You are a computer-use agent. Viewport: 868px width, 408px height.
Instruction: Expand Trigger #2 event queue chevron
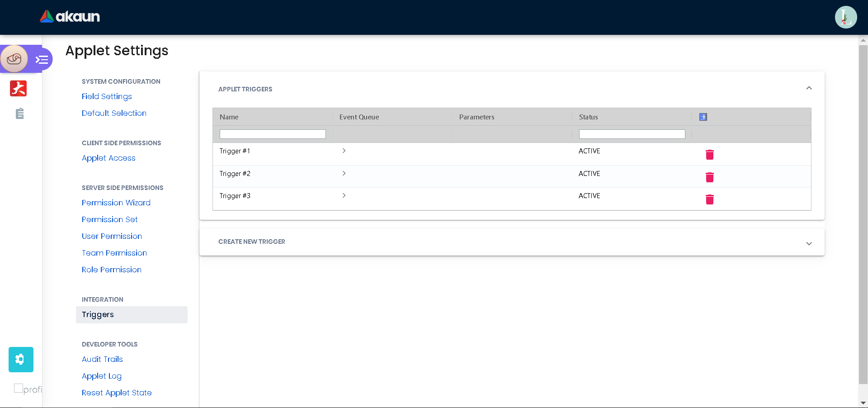pyautogui.click(x=344, y=173)
